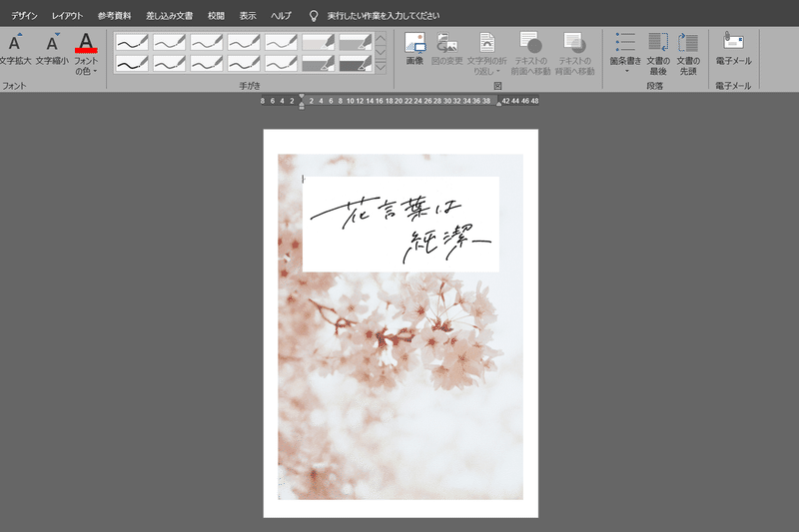Image resolution: width=799 pixels, height=532 pixels.
Task: Jump to 文書の最後 end of document
Action: click(x=658, y=54)
